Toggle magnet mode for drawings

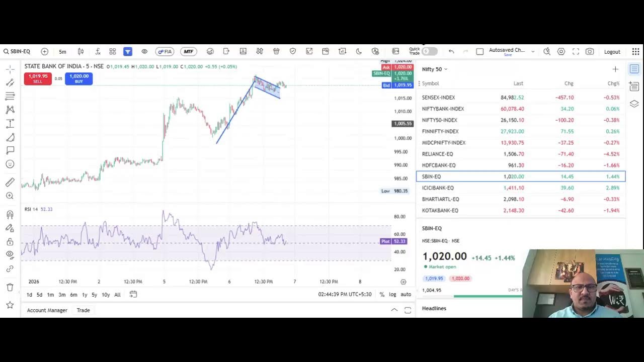[x=10, y=215]
